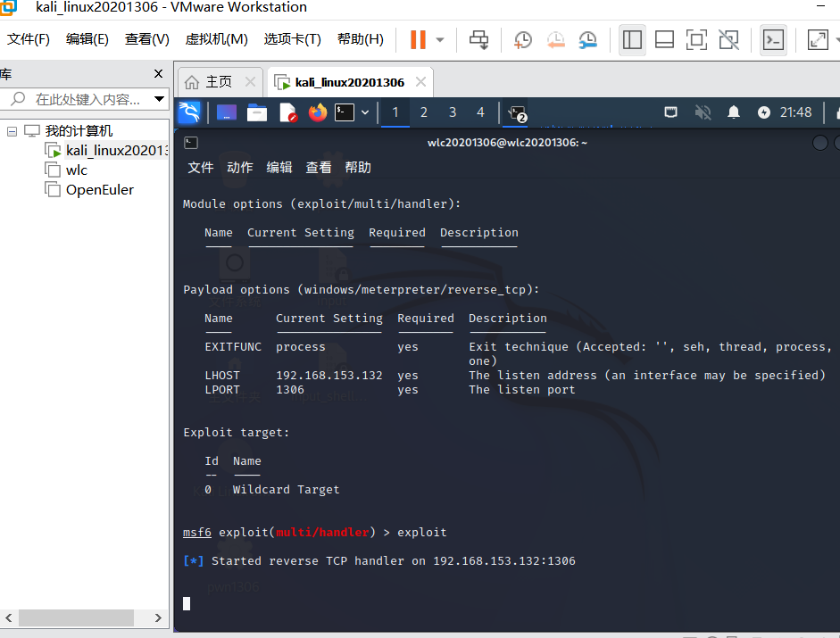This screenshot has width=840, height=638.
Task: Send Ctrl+Alt+Del to the VM
Action: [478, 39]
